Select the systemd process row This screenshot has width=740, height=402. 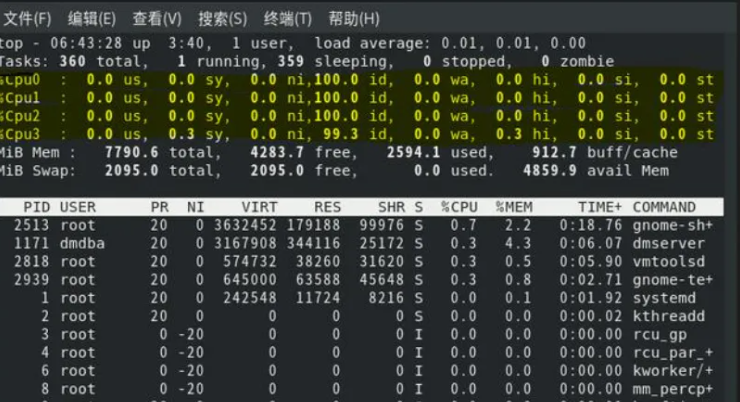click(362, 298)
